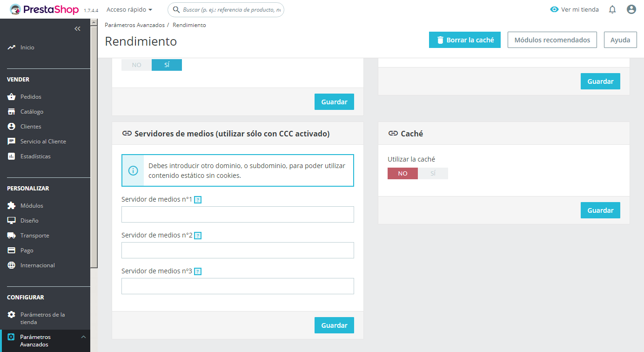Click the link icon beside Caché heading
Image resolution: width=644 pixels, height=352 pixels.
pyautogui.click(x=393, y=134)
